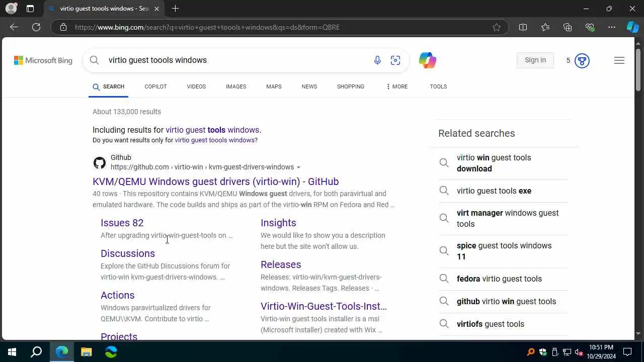Search using voice microphone icon

click(377, 60)
